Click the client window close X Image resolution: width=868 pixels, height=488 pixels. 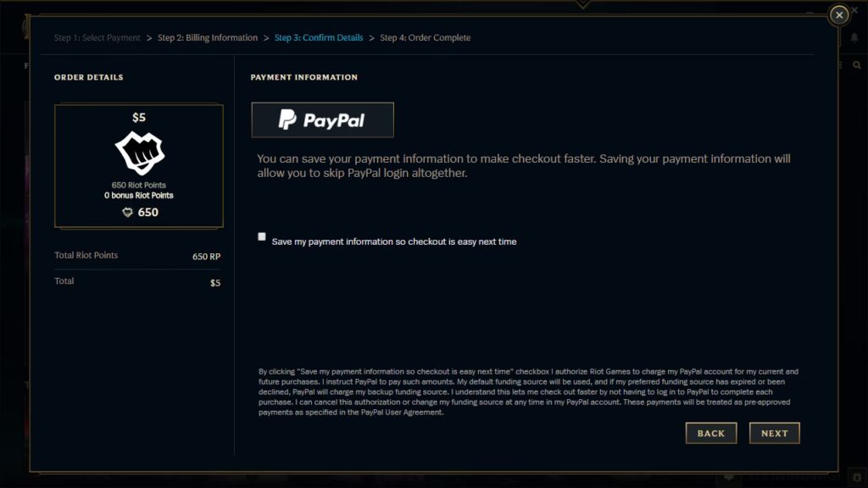point(855,10)
